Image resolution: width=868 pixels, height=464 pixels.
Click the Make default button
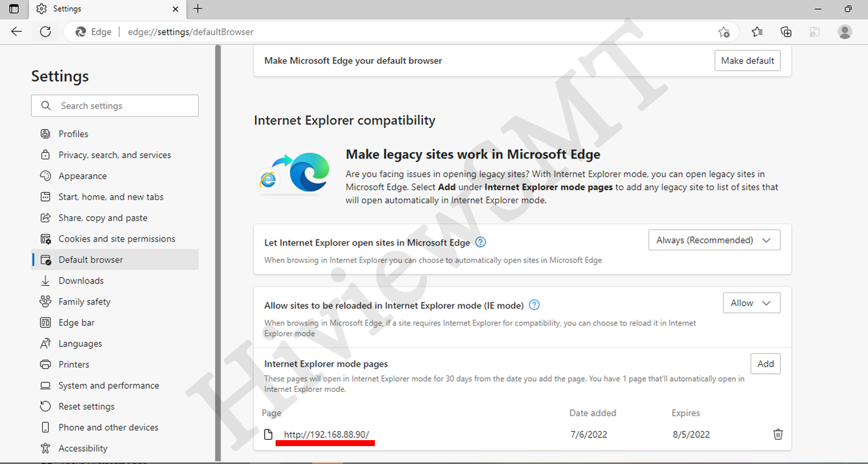tap(747, 61)
